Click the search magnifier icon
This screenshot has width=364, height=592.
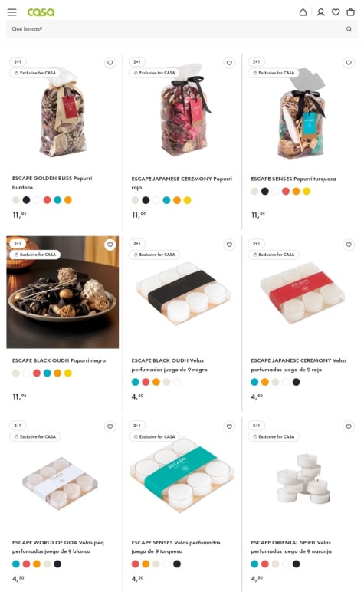[349, 28]
